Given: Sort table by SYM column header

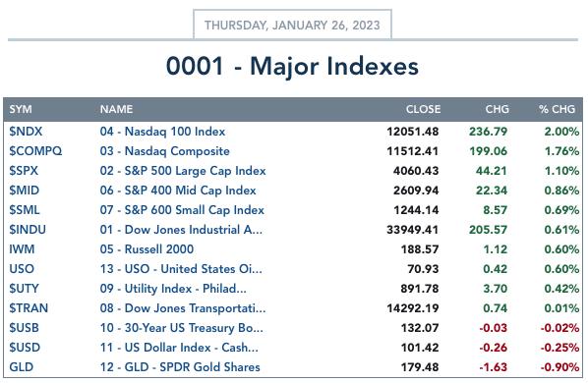Looking at the screenshot, I should [x=21, y=109].
